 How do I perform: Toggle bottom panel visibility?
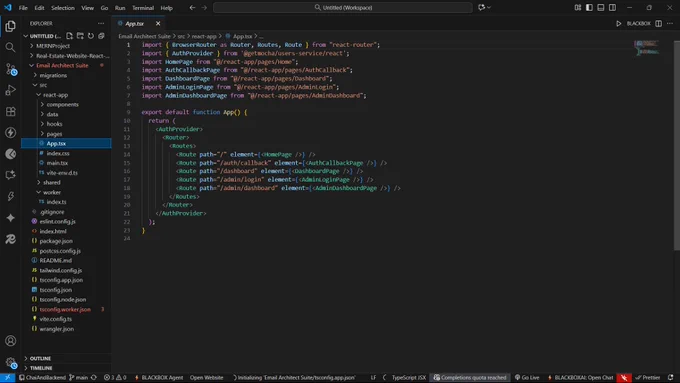[601, 7]
